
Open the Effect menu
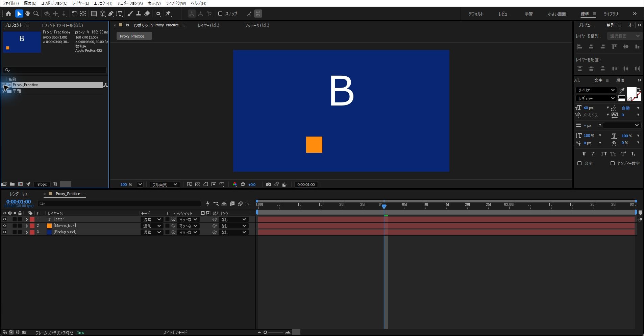pyautogui.click(x=103, y=3)
